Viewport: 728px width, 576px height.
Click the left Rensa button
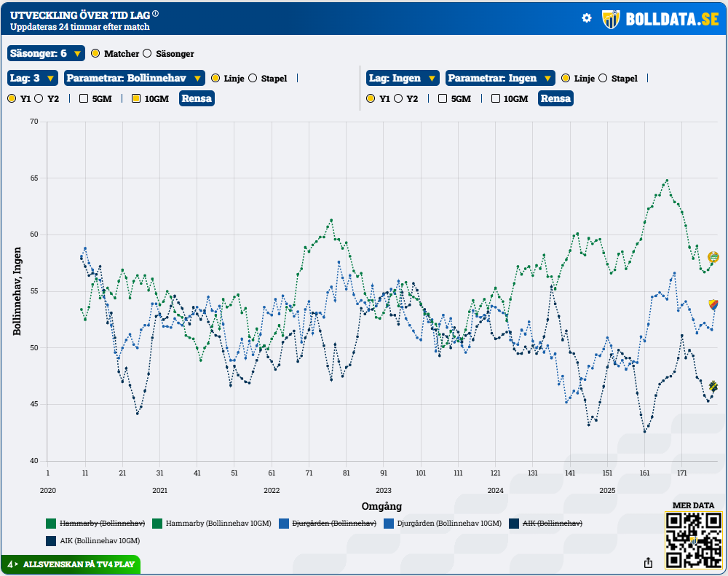click(x=198, y=98)
